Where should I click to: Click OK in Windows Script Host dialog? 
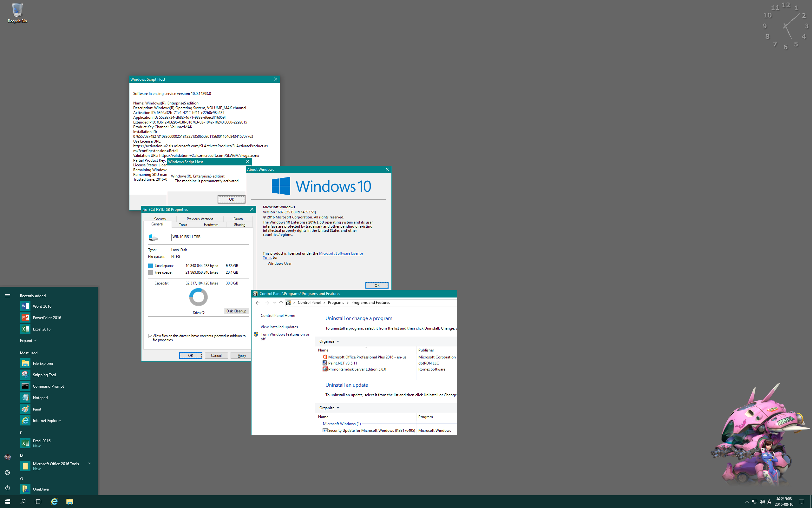[231, 199]
